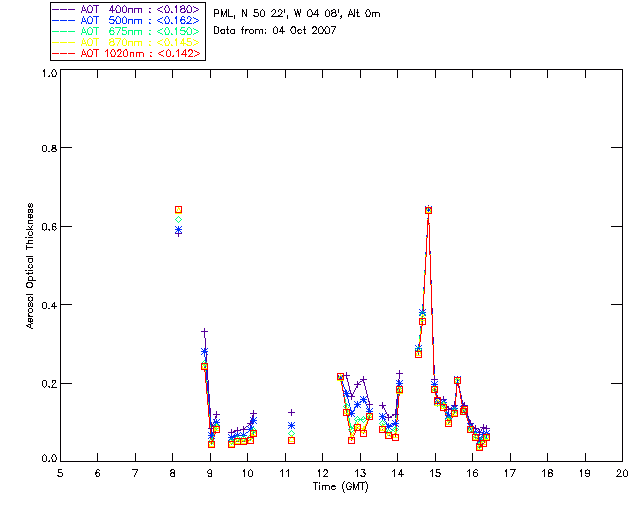Click the purple dashed line sample for 400nm
Image resolution: width=640 pixels, height=512 pixels.
click(x=64, y=9)
